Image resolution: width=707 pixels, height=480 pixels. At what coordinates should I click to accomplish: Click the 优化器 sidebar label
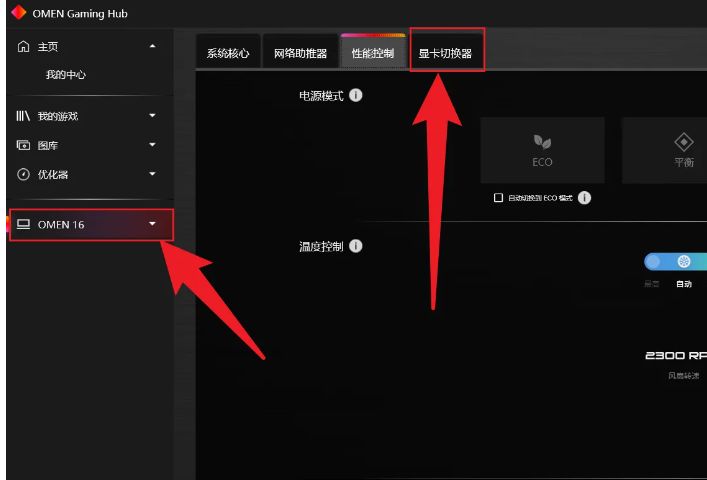[x=53, y=174]
